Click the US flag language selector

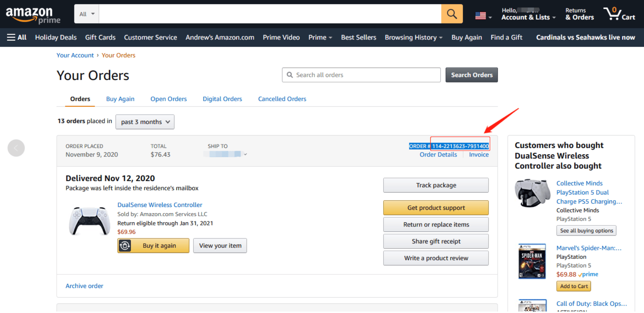coord(483,16)
